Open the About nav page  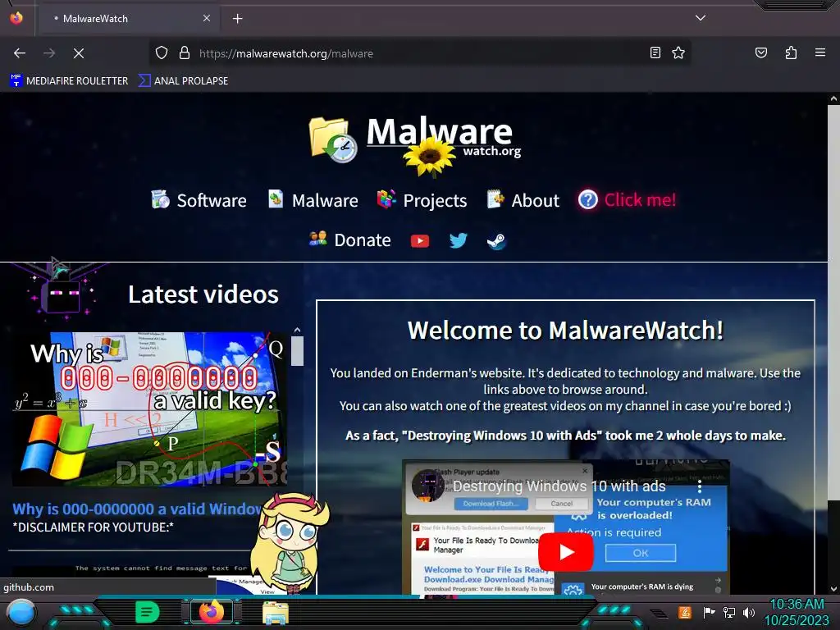click(x=523, y=200)
